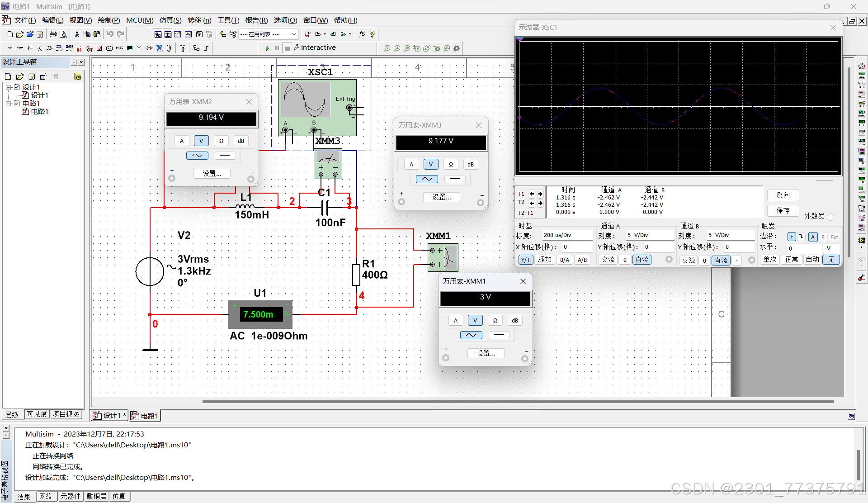This screenshot has height=503, width=868.
Task: Click the Cut scissors icon
Action: 77,34
